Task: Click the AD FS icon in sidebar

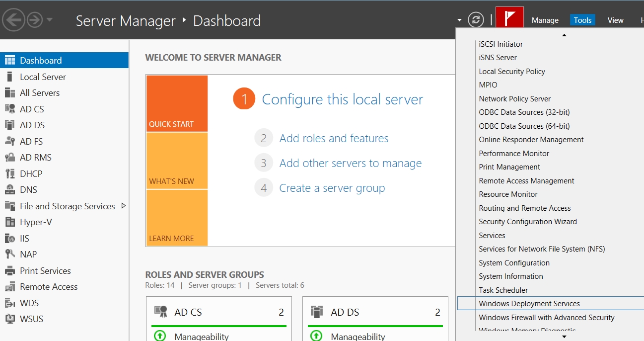Action: pos(10,141)
